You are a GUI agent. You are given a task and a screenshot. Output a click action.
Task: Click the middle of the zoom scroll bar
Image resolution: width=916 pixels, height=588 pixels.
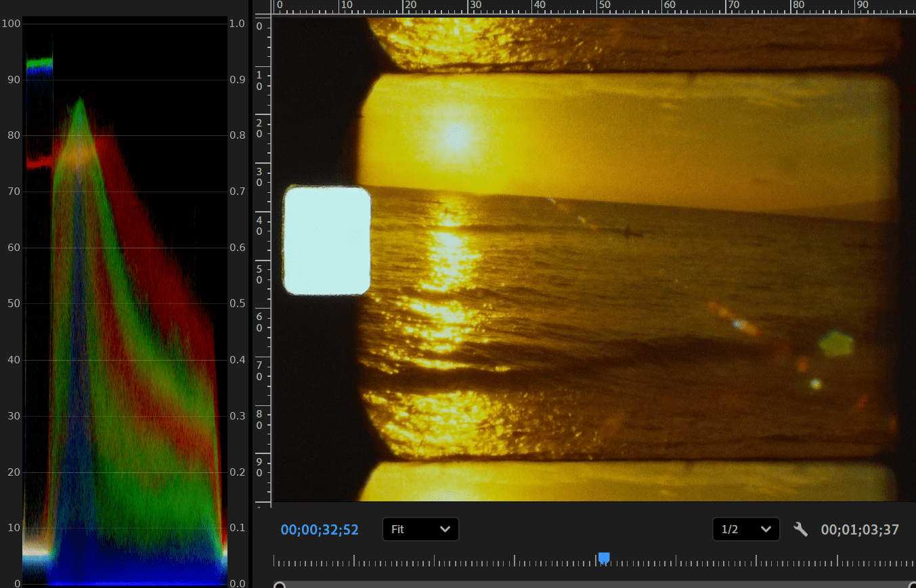pos(596,585)
